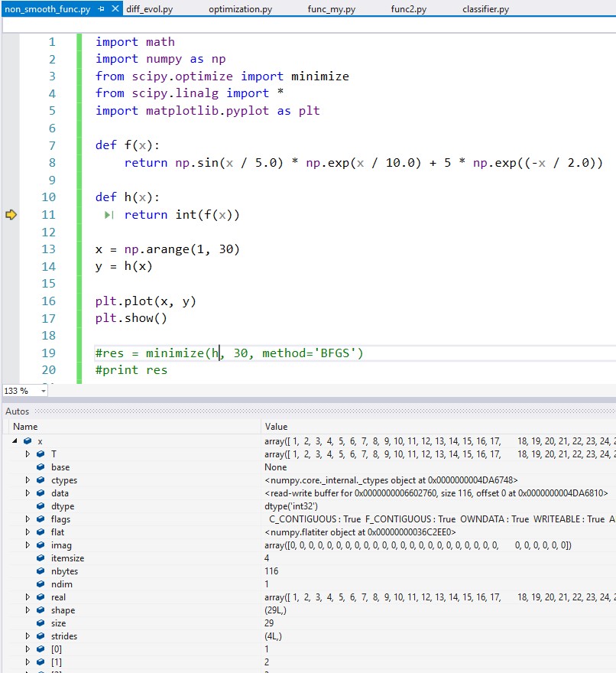Select the strides value (4L,)
This screenshot has width=616, height=673.
[274, 636]
